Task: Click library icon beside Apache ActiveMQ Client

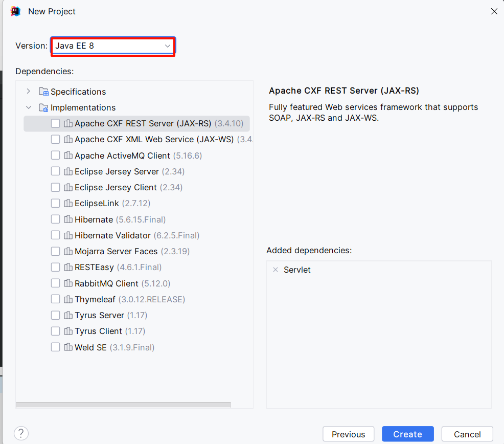Action: [68, 155]
